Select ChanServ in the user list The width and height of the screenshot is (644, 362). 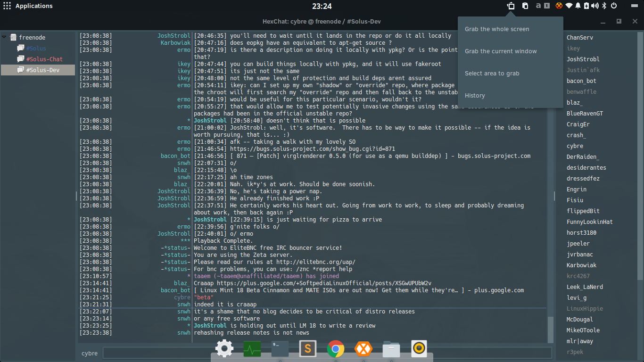pos(580,37)
